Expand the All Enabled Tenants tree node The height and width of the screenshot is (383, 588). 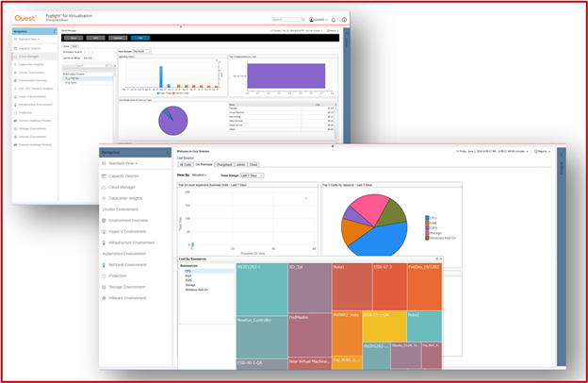pyautogui.click(x=64, y=75)
